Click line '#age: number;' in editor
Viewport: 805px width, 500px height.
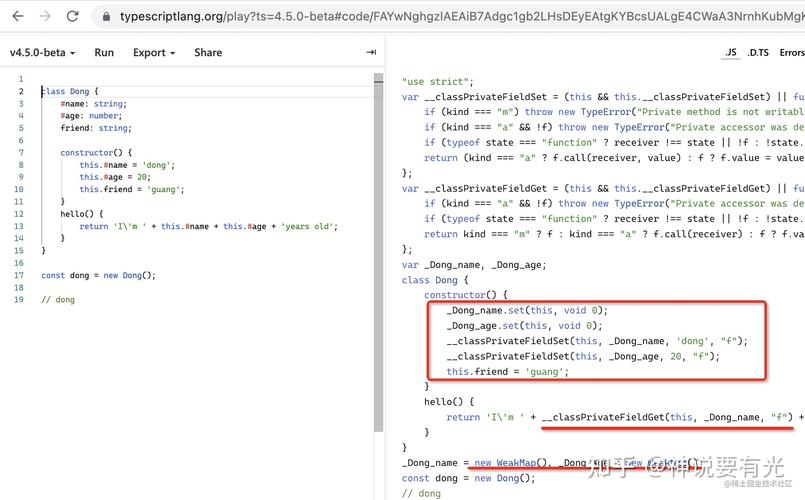coord(91,116)
